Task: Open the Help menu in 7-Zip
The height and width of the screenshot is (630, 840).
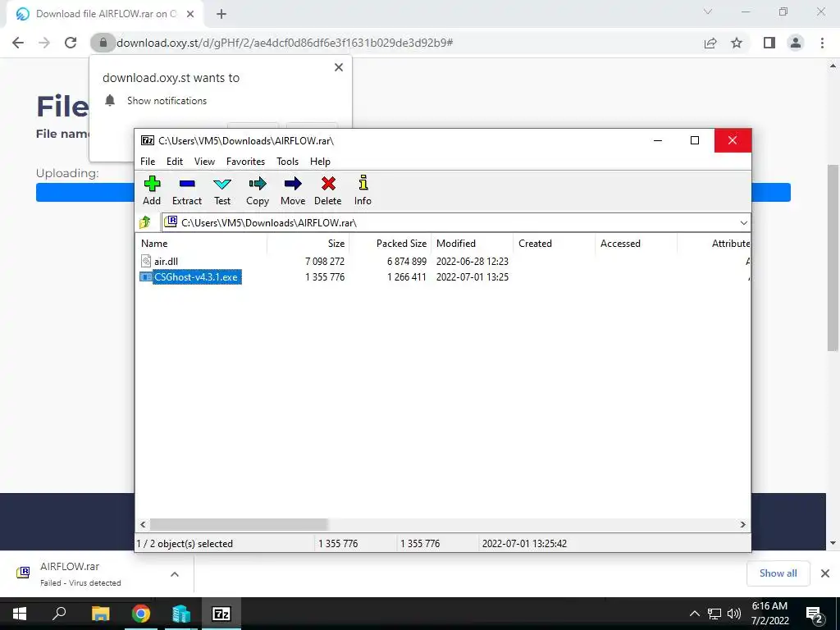Action: coord(321,162)
